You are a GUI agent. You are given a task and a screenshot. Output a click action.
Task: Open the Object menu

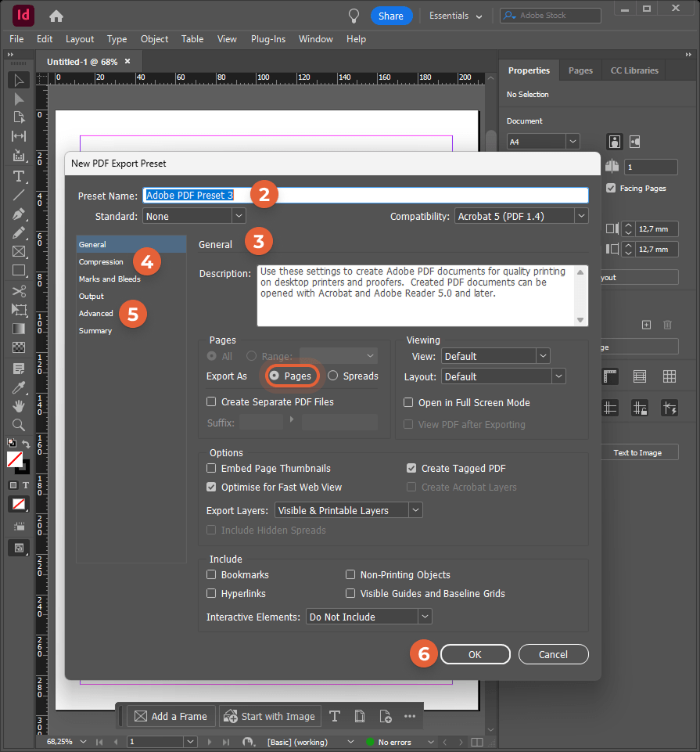pos(154,39)
